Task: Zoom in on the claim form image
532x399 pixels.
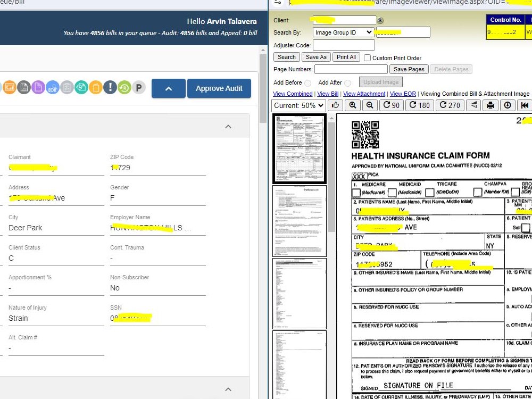Action: [353, 105]
